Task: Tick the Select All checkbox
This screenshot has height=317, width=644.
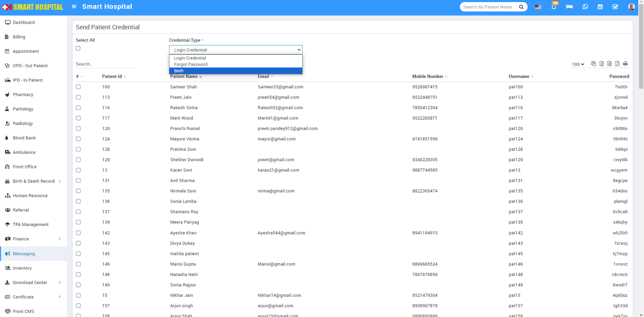Action: tap(78, 48)
